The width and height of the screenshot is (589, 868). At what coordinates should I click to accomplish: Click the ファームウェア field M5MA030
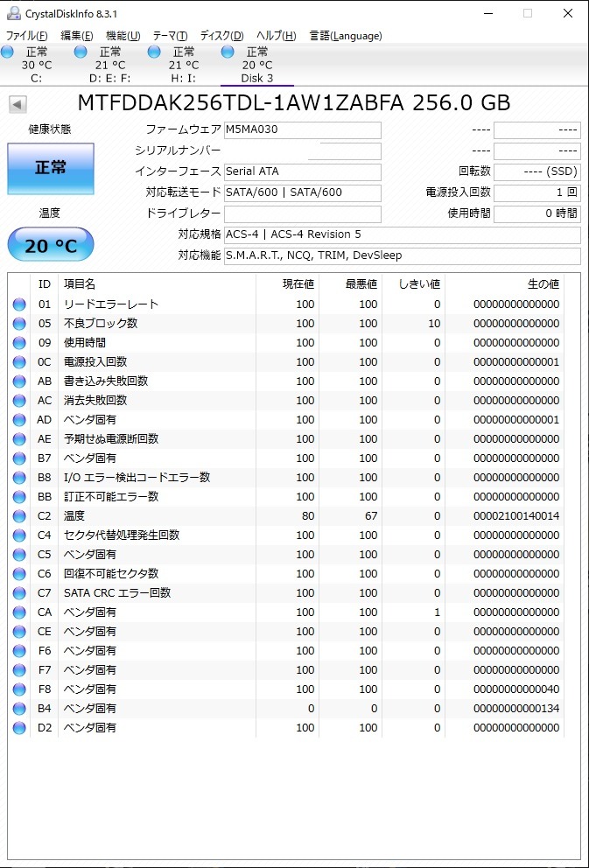(x=302, y=130)
